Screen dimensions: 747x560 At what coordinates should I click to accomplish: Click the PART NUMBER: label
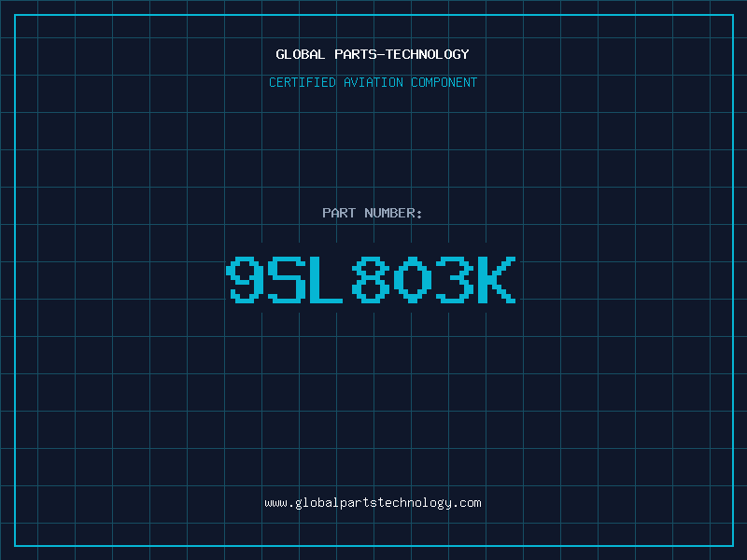[x=373, y=213]
